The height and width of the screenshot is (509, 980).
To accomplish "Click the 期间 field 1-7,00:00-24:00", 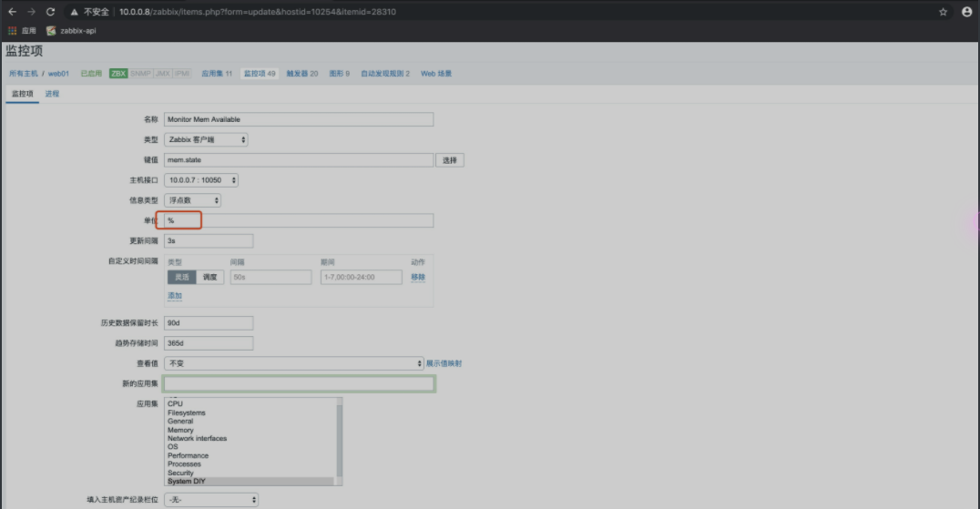I will pos(362,278).
